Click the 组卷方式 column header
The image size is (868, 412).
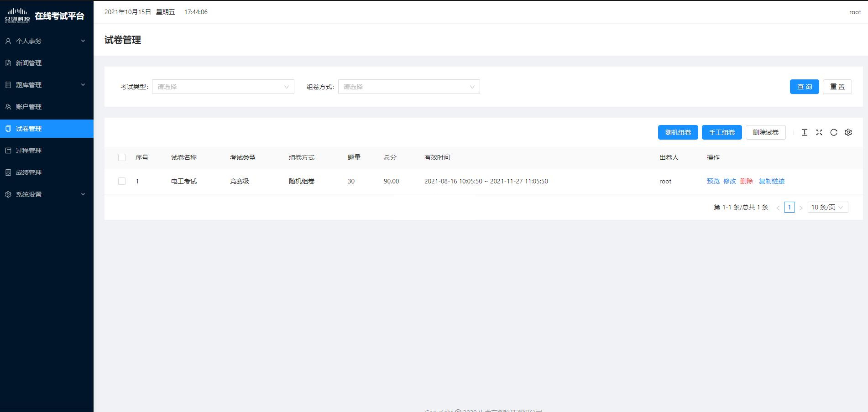pyautogui.click(x=302, y=157)
